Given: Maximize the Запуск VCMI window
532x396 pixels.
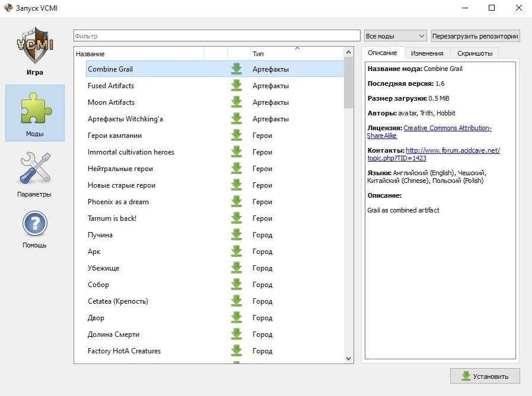Looking at the screenshot, I should (491, 8).
